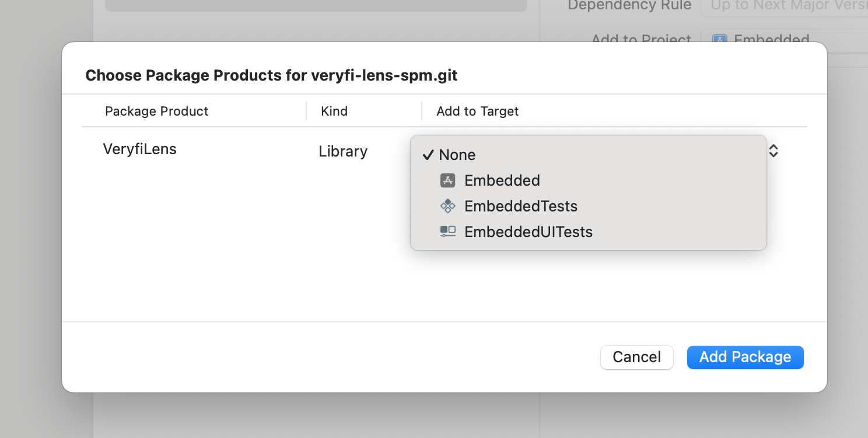Click the Add Package button

745,357
